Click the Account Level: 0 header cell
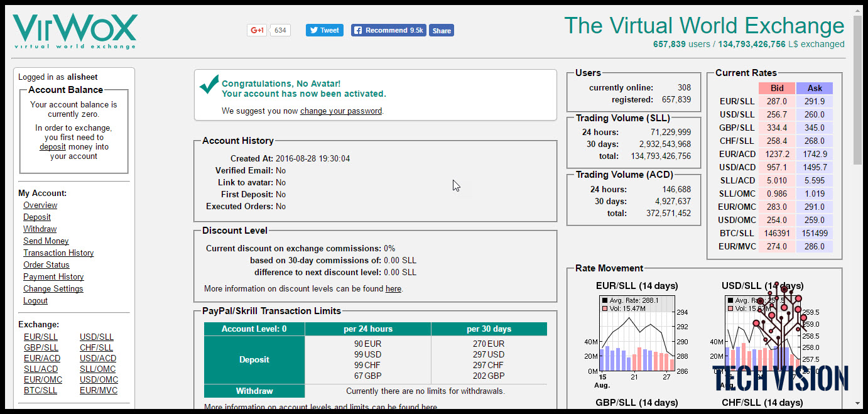The height and width of the screenshot is (414, 868). [254, 329]
